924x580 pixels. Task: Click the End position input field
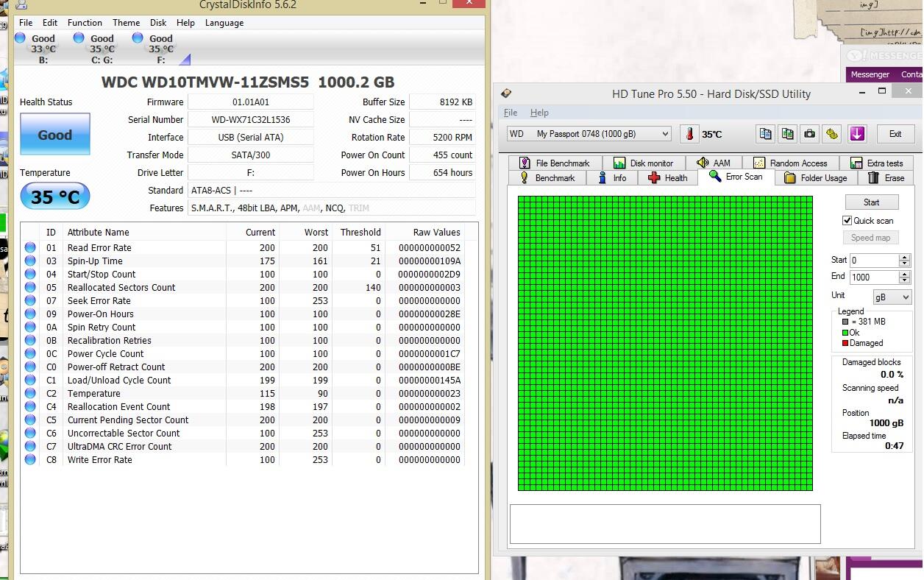click(874, 277)
